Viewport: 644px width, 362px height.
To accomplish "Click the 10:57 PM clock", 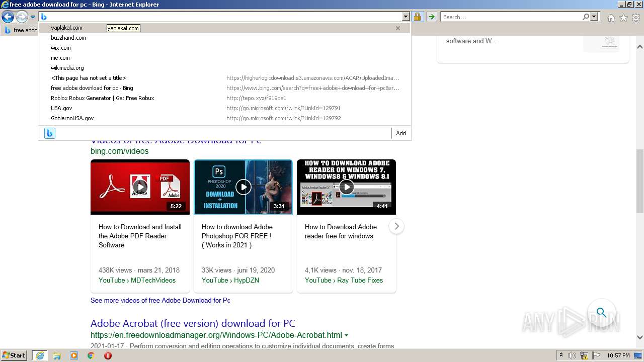I will 618,355.
